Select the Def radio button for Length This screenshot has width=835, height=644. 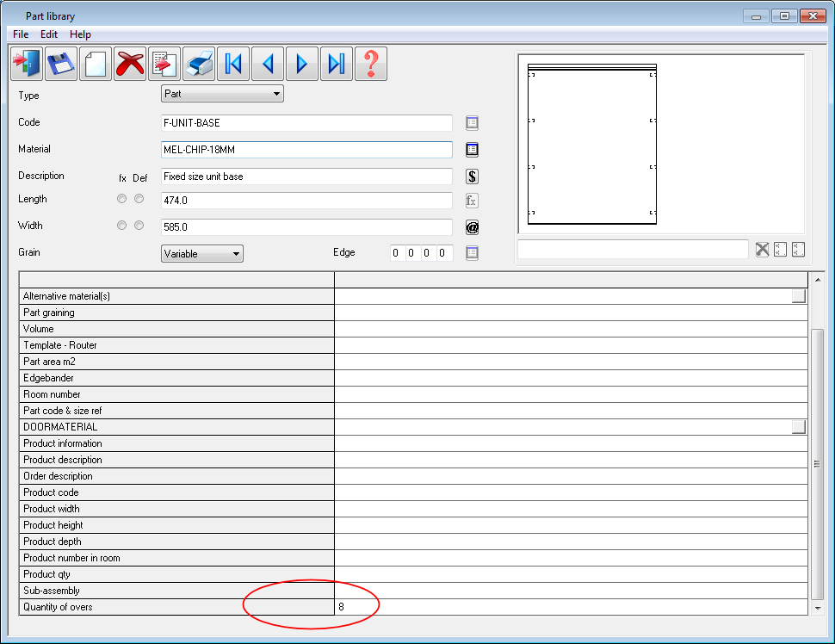pos(139,199)
